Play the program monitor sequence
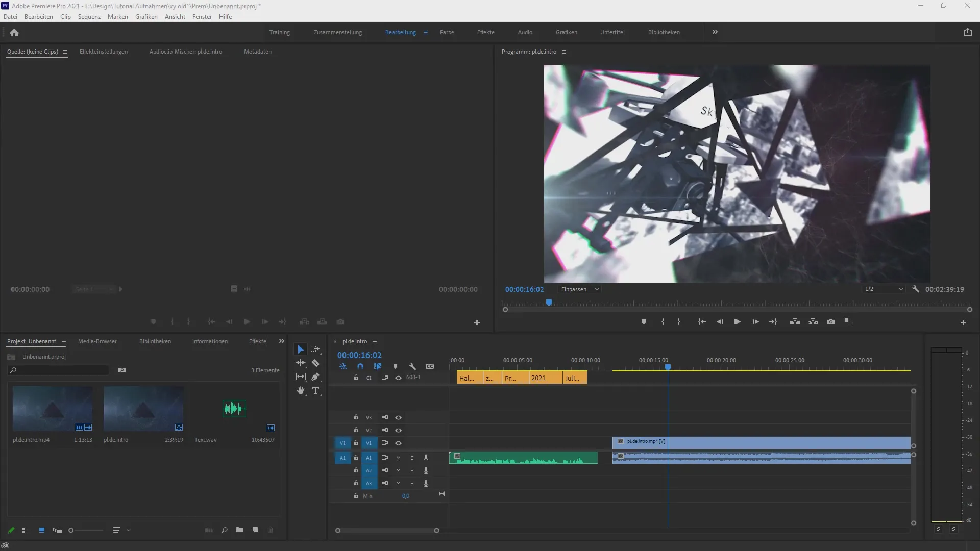The width and height of the screenshot is (980, 551). [x=737, y=322]
